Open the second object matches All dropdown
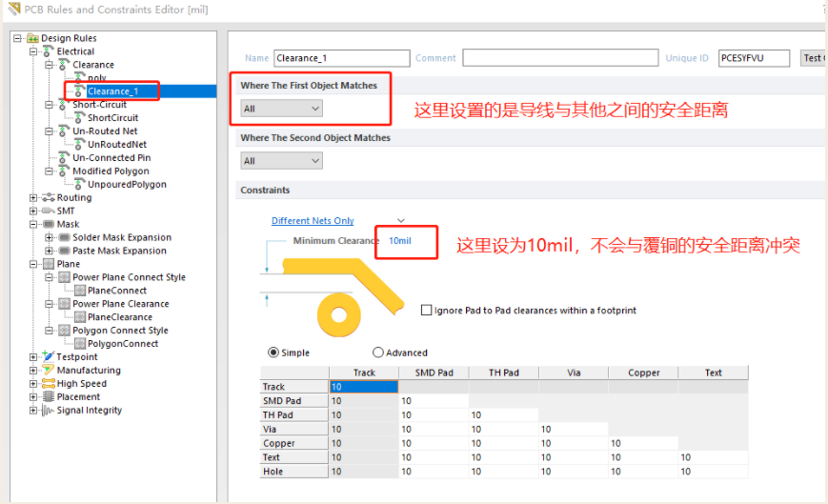 281,161
